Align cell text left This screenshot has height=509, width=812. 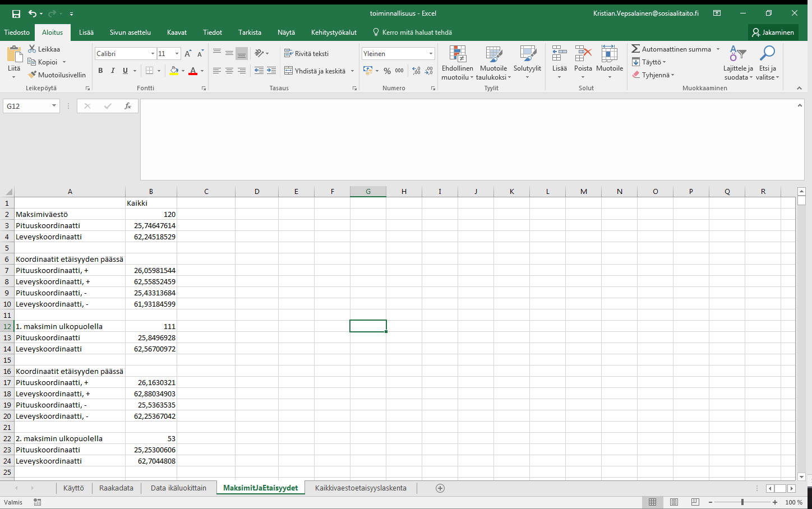(217, 71)
